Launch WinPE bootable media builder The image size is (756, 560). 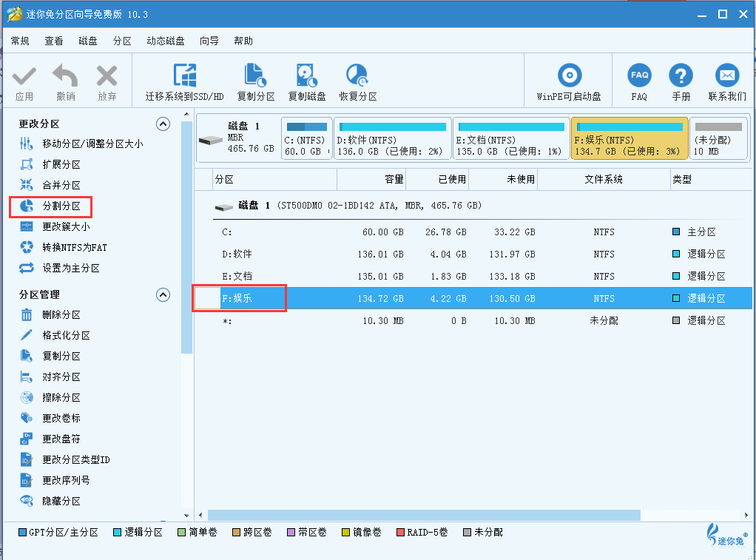tap(569, 82)
